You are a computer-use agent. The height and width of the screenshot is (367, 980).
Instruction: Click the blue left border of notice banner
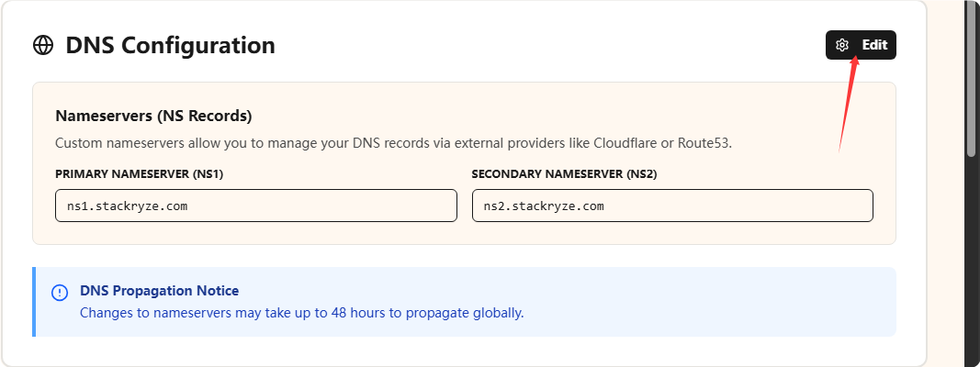pyautogui.click(x=34, y=302)
